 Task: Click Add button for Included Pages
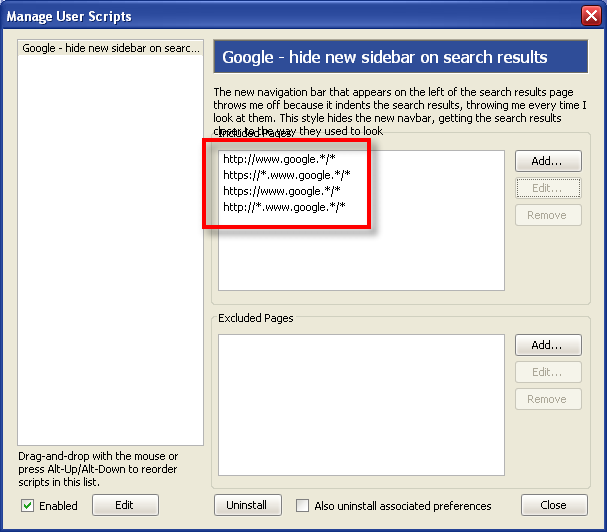click(548, 161)
